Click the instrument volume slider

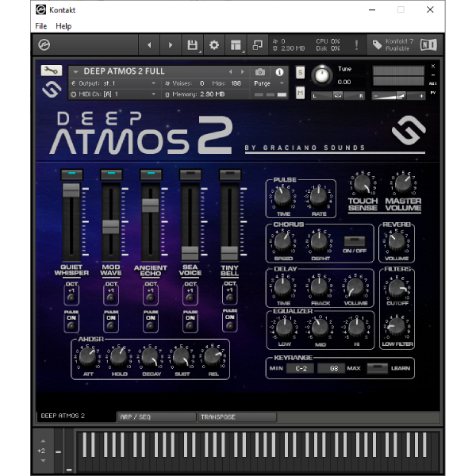[398, 96]
